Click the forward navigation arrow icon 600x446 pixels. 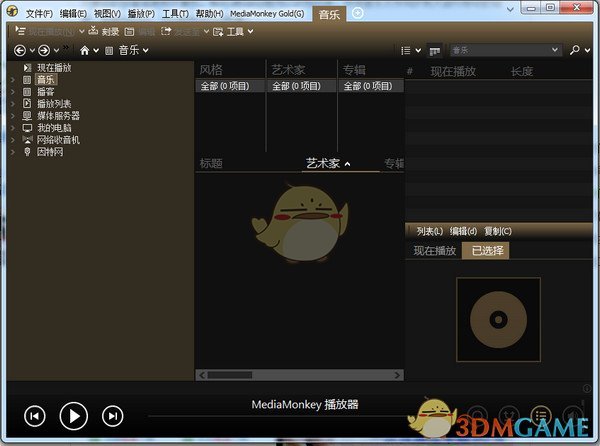point(44,50)
